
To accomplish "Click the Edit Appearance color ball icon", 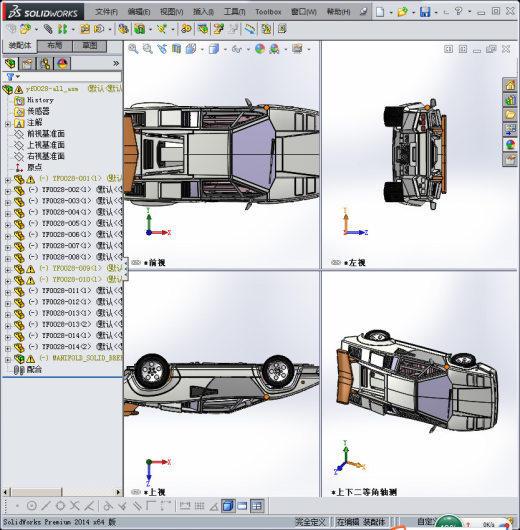I will (x=260, y=49).
